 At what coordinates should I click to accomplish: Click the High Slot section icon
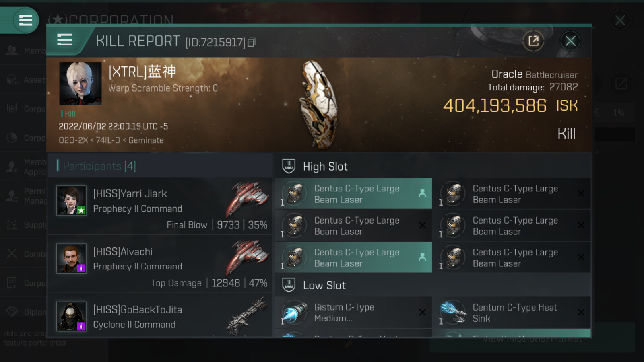point(289,166)
